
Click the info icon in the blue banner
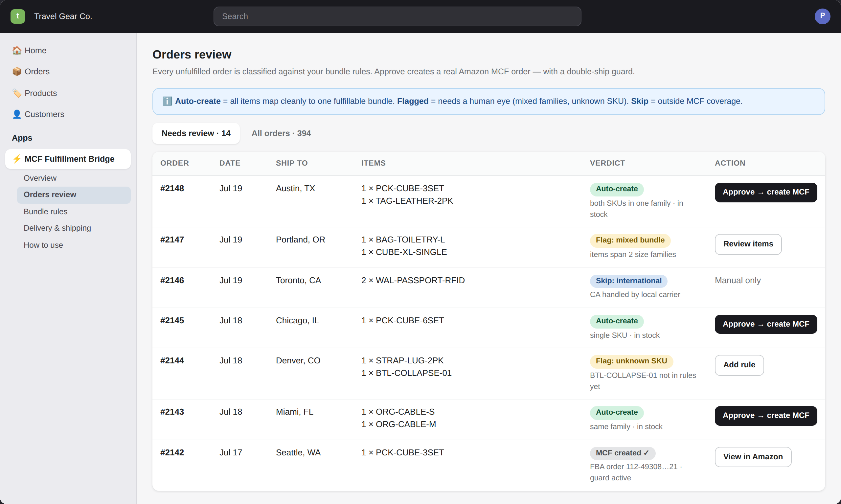click(167, 101)
